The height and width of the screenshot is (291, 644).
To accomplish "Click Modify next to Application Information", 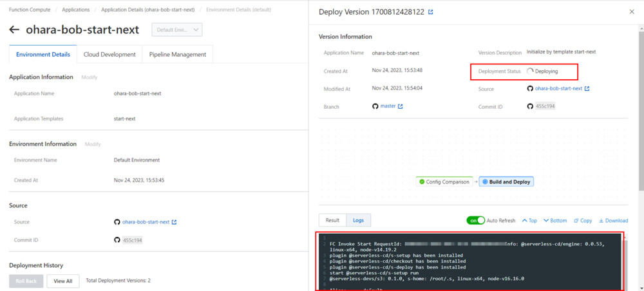I will pos(89,77).
